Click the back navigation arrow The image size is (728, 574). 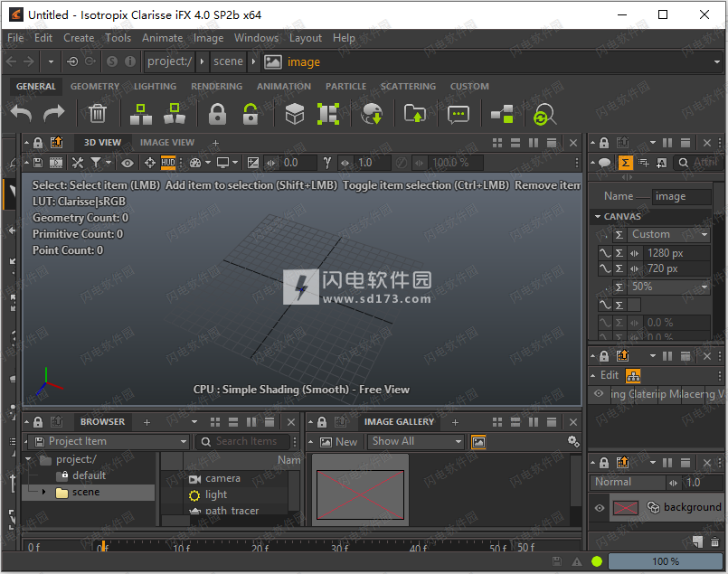click(x=12, y=61)
